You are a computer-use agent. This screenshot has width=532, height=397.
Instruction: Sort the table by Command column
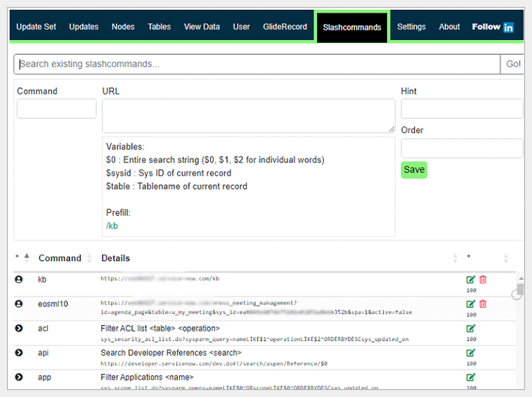60,258
